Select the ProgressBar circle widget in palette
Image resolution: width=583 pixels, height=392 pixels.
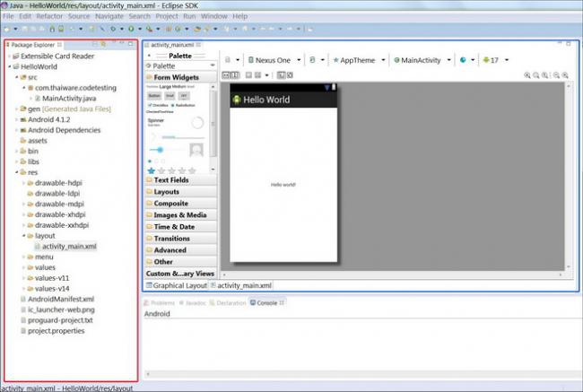(197, 123)
